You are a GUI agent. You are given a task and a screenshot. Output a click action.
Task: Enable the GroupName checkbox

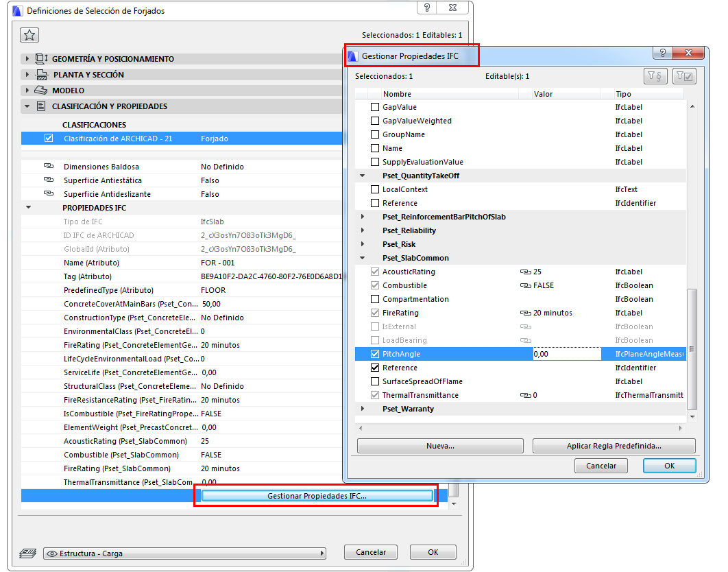375,134
